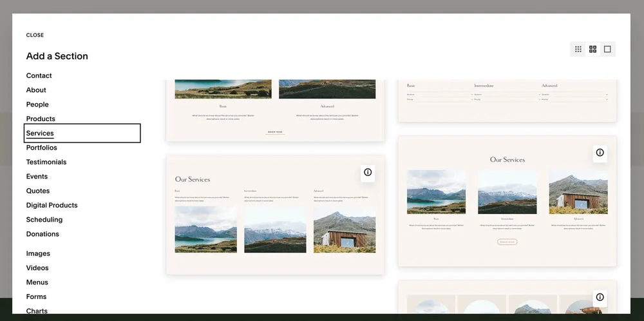The height and width of the screenshot is (321, 644).
Task: Select Testimonials section category
Action: click(x=46, y=162)
